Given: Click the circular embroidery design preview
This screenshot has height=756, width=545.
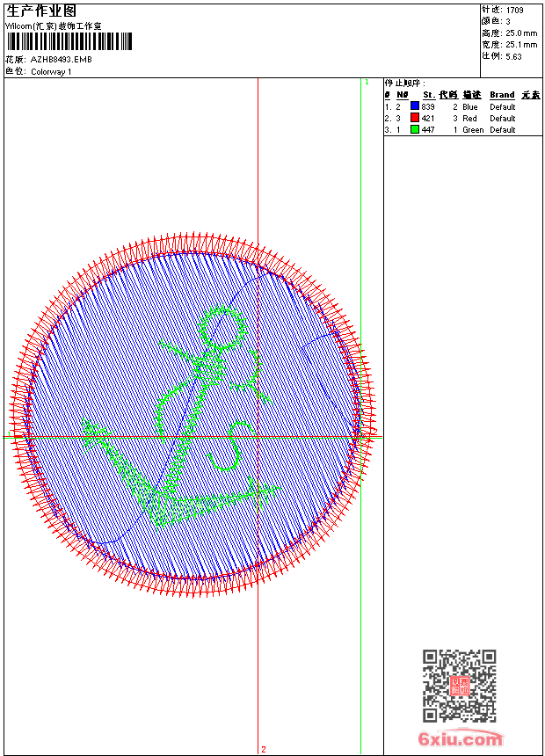Looking at the screenshot, I should coord(193,415).
